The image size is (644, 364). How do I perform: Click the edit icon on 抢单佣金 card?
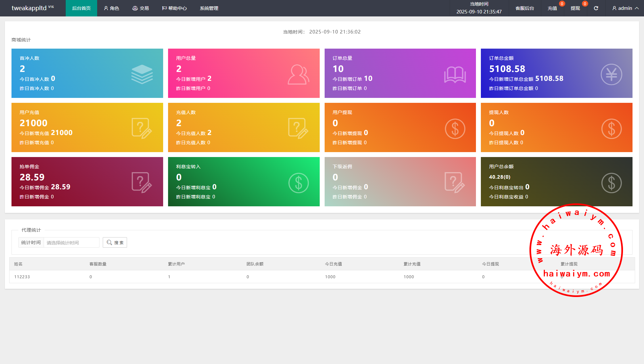pos(142,183)
